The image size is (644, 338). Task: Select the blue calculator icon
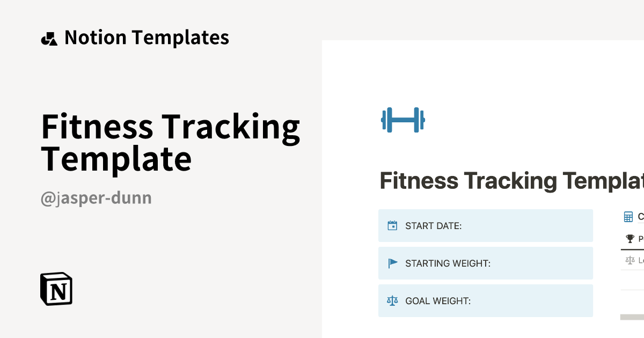click(628, 216)
